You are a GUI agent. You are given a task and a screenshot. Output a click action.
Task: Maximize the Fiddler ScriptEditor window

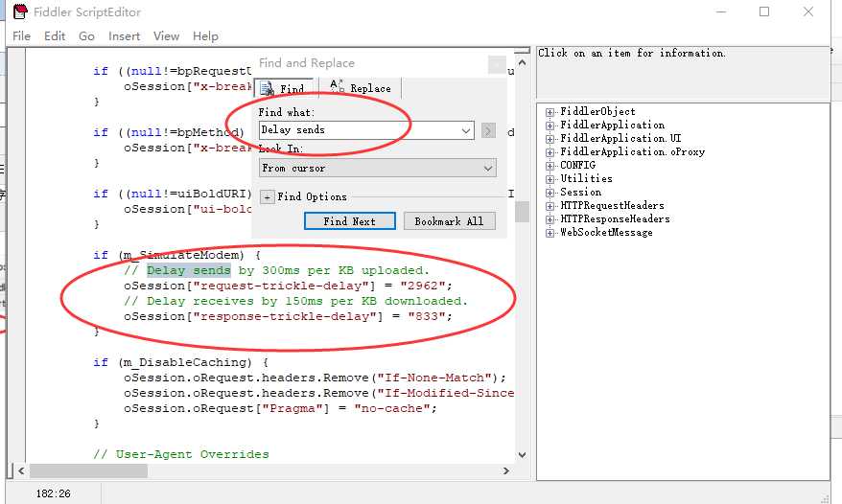point(764,11)
